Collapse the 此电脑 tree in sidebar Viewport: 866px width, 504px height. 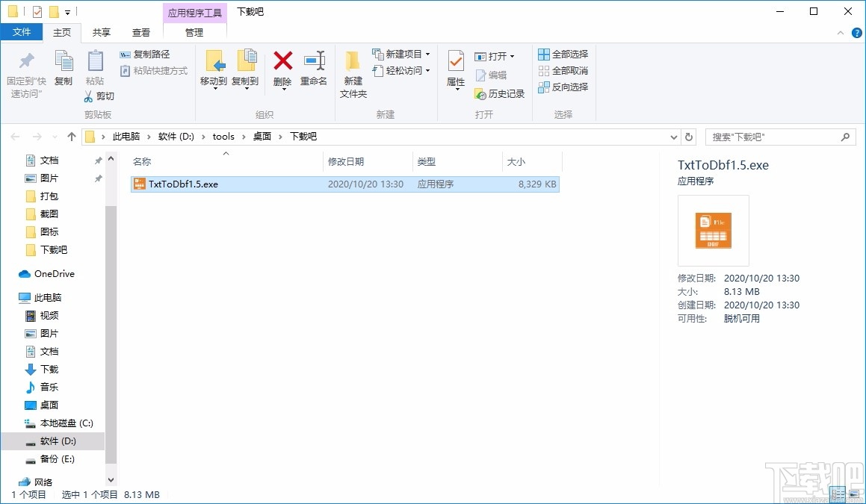coord(11,297)
